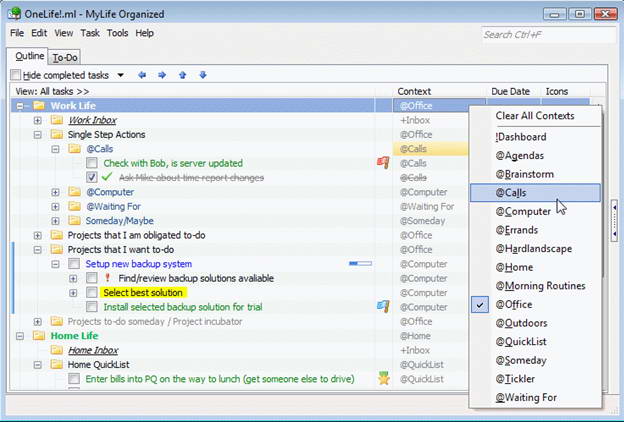Viewport: 624px width, 422px height.
Task: Check the Setup new backup system checkbox
Action: 74,264
